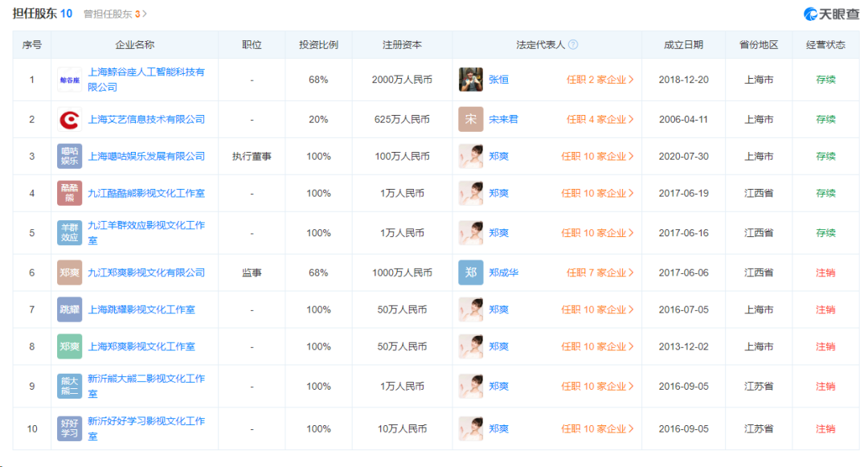Click the 羊群效应 badge icon
The height and width of the screenshot is (467, 868).
tap(69, 233)
